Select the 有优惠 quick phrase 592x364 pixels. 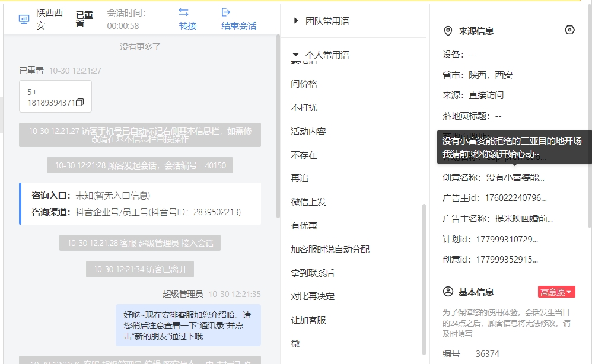pos(304,225)
